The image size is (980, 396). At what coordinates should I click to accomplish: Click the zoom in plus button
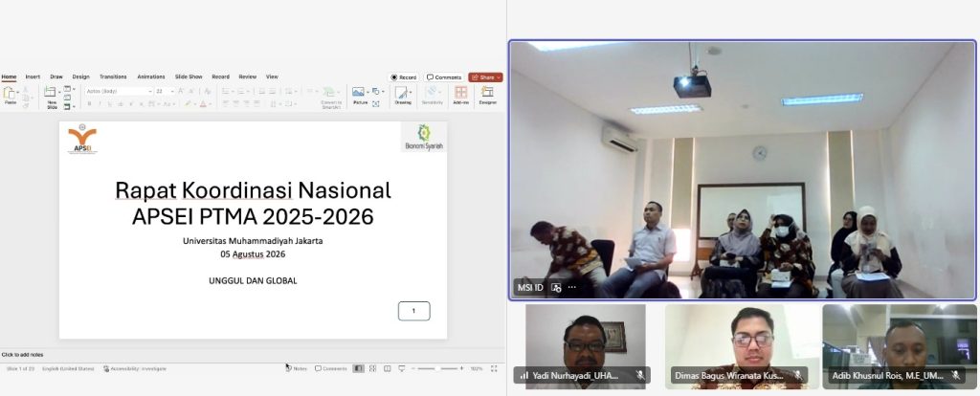(x=461, y=368)
